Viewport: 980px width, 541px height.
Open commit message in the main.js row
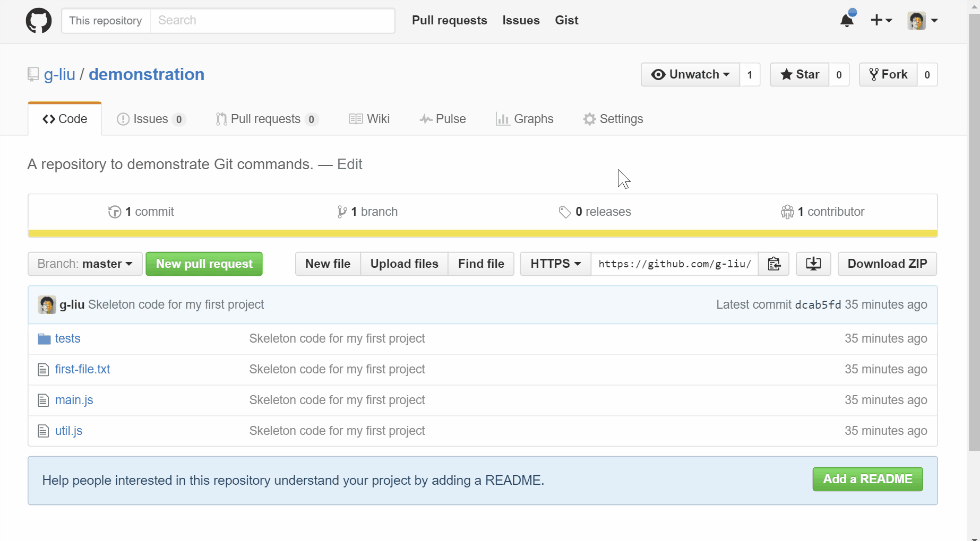coord(337,400)
